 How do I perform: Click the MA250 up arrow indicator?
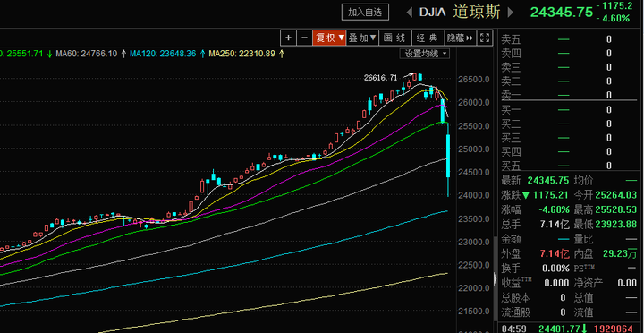pos(282,54)
